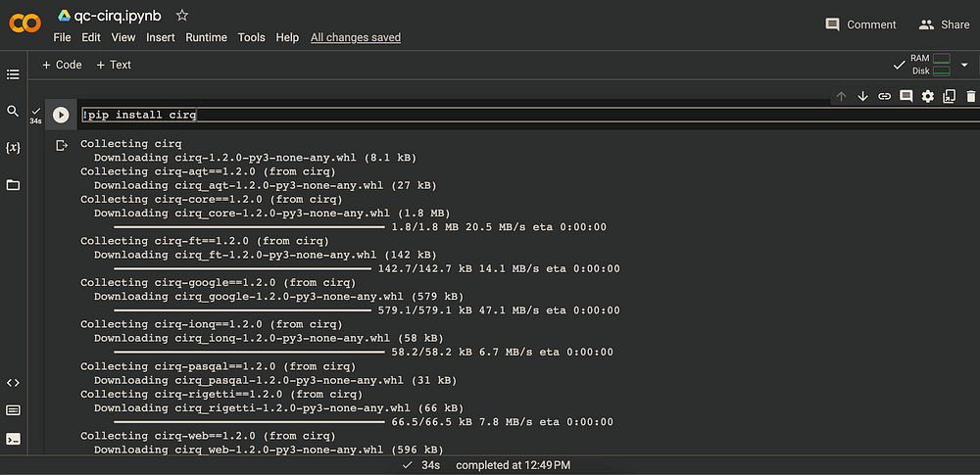Add a comment to the cell
Image resolution: width=980 pixels, height=475 pixels.
(x=906, y=96)
